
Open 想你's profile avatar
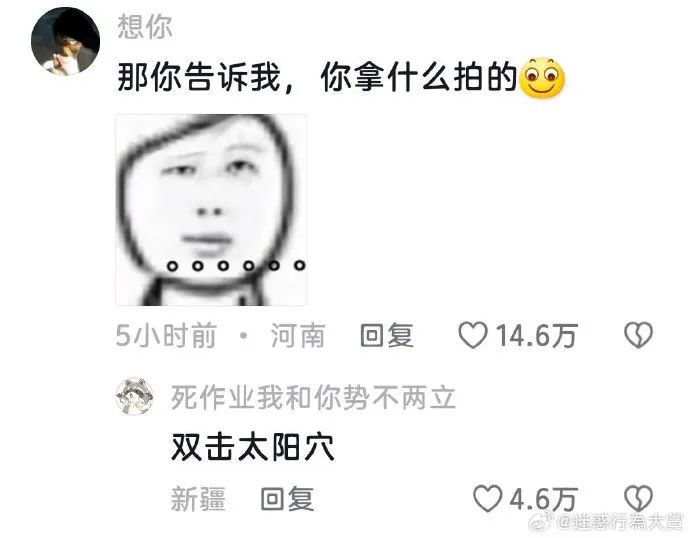click(66, 41)
